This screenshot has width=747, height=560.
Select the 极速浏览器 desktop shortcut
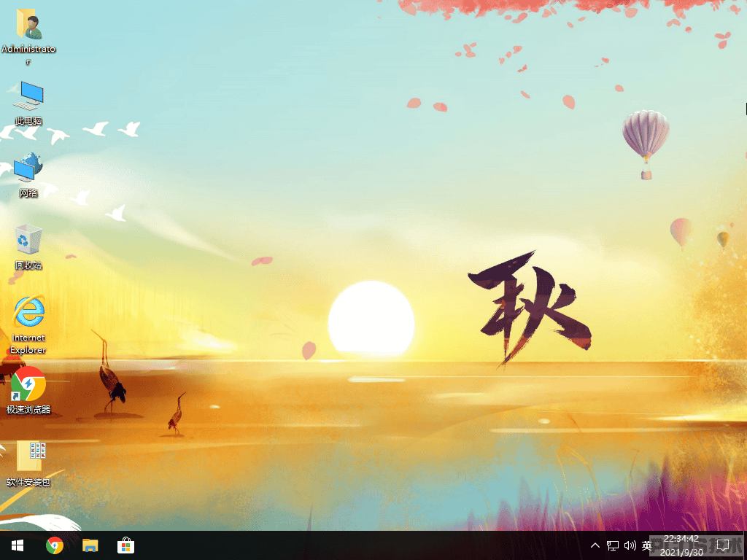click(28, 391)
